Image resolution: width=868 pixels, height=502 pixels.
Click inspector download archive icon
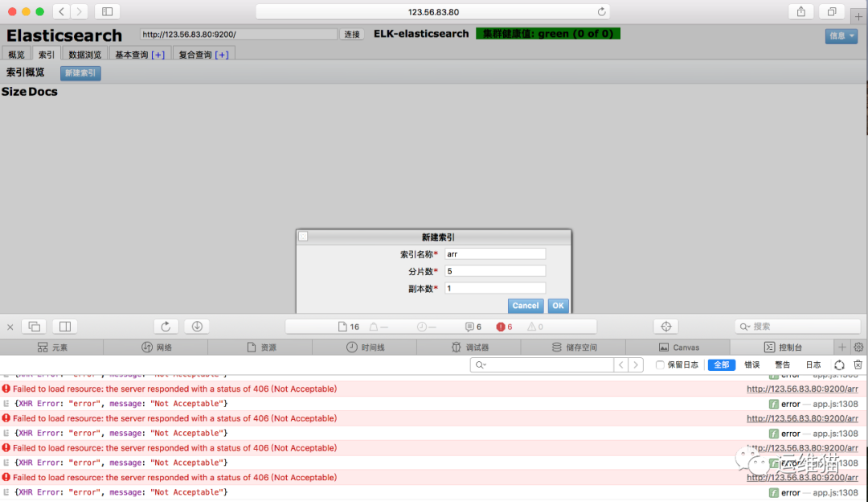click(197, 327)
